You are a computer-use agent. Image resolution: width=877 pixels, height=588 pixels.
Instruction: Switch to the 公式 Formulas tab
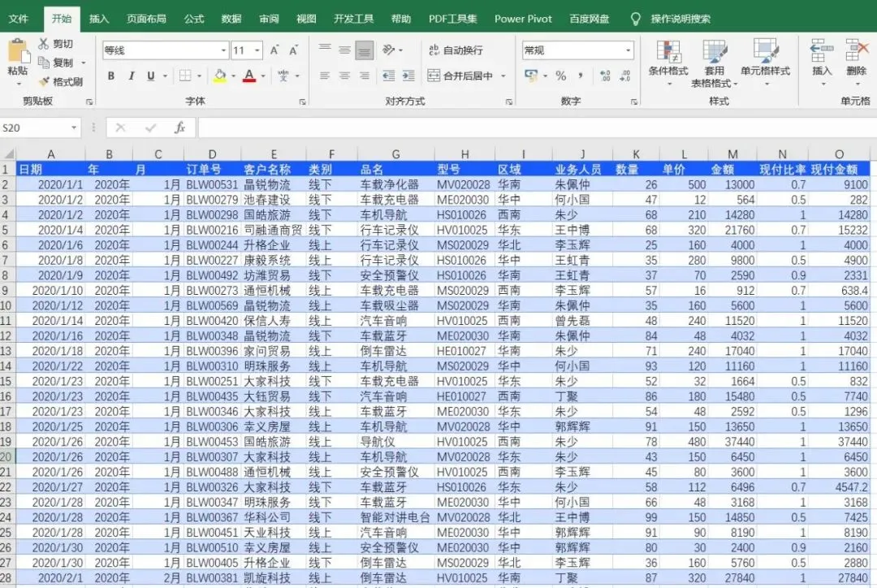(x=194, y=19)
